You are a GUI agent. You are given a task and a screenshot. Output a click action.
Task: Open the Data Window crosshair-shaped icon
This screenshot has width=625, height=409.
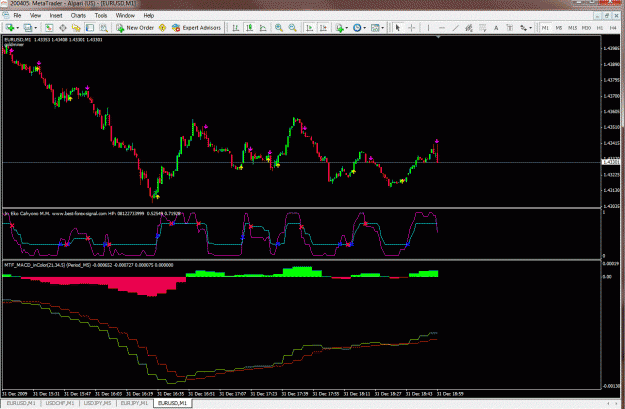[x=63, y=28]
